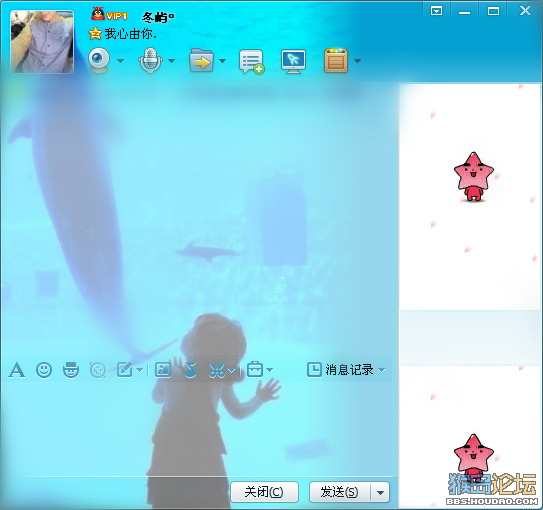This screenshot has width=543, height=510.
Task: Open the window menu title-bar icon
Action: pyautogui.click(x=436, y=11)
